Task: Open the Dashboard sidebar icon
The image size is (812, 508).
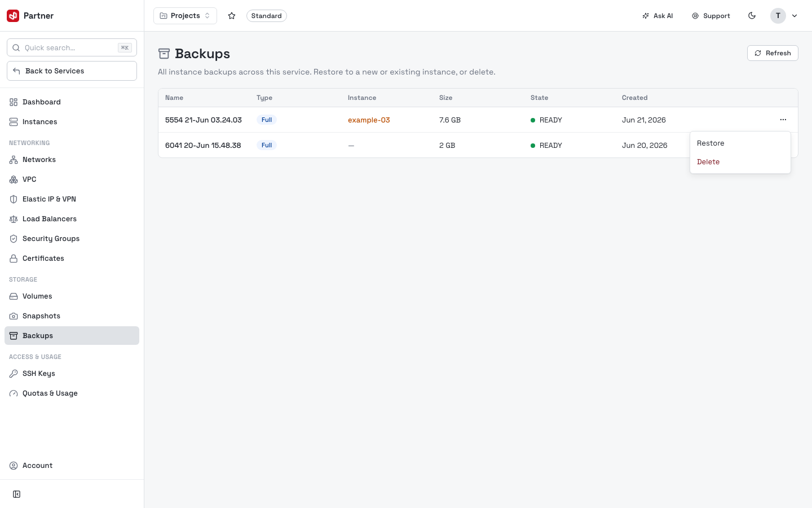Action: (14, 102)
